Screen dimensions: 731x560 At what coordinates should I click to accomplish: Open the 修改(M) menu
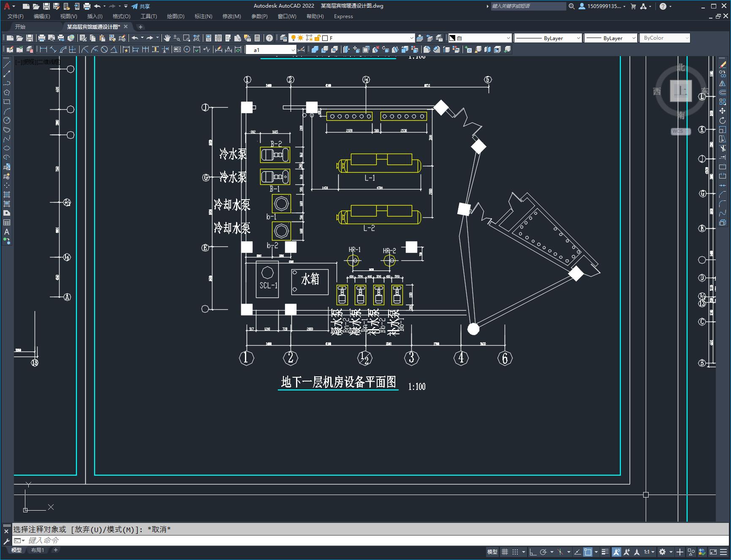pos(231,16)
